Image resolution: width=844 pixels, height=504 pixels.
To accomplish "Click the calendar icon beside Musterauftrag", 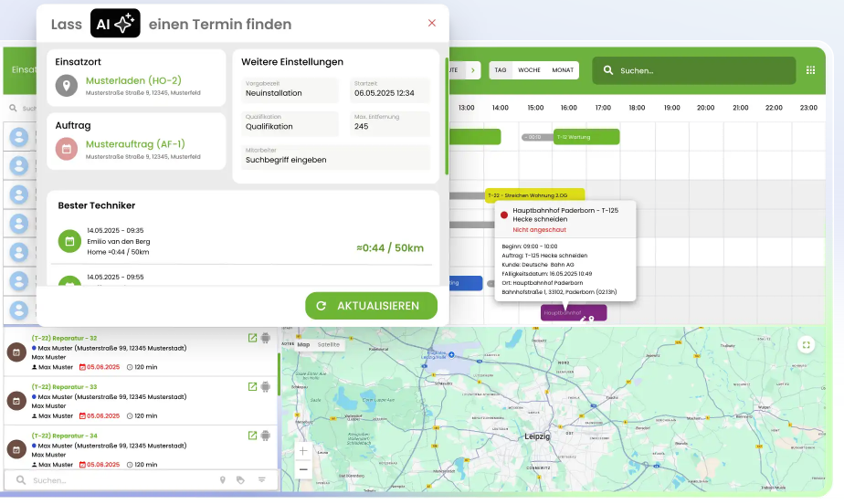I will tap(66, 149).
